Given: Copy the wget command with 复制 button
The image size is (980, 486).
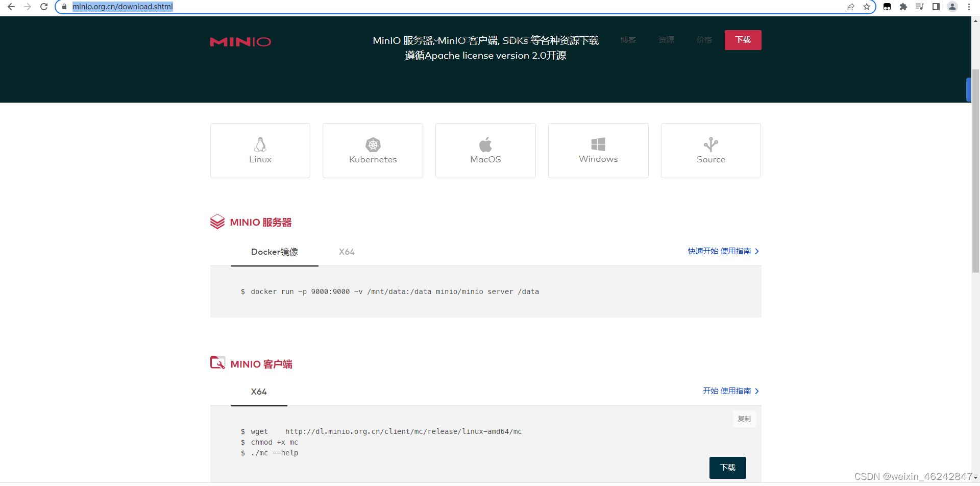Looking at the screenshot, I should [744, 419].
